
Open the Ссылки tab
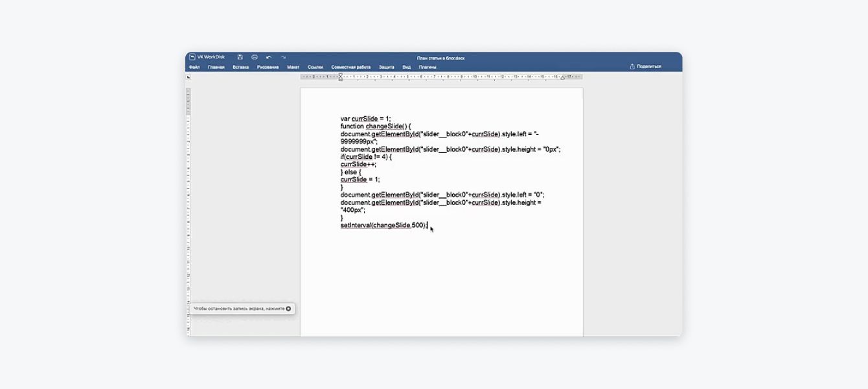point(315,67)
